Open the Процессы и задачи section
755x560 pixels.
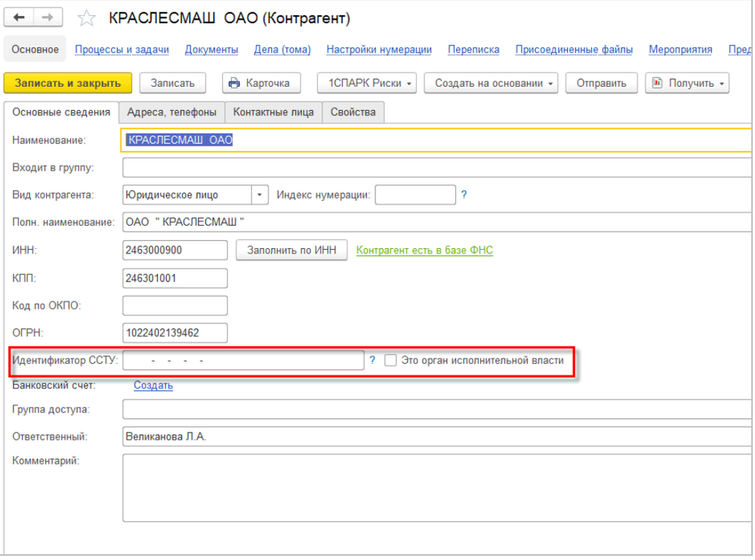click(x=122, y=50)
